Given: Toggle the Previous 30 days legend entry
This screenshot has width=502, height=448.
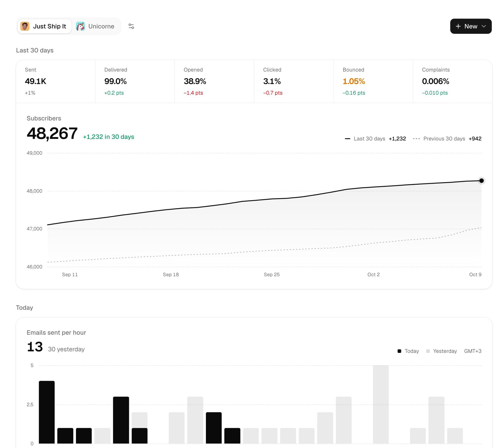Looking at the screenshot, I should 447,139.
